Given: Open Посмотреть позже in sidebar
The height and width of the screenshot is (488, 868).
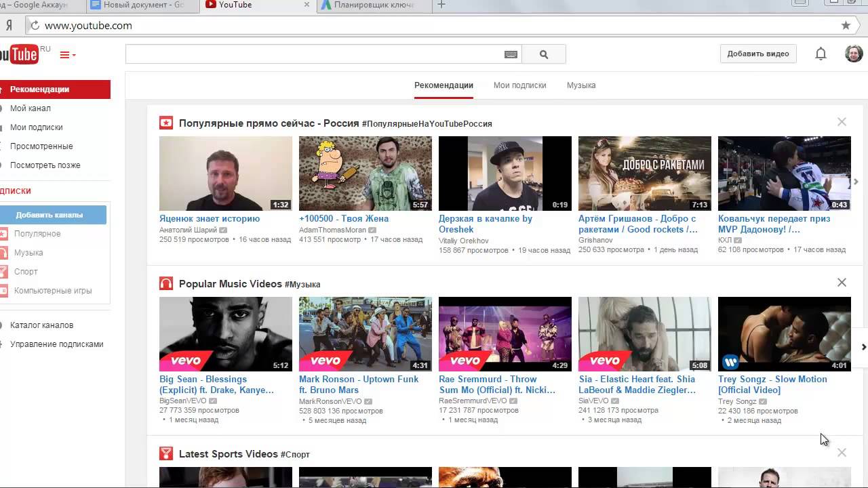Looking at the screenshot, I should click(x=45, y=165).
